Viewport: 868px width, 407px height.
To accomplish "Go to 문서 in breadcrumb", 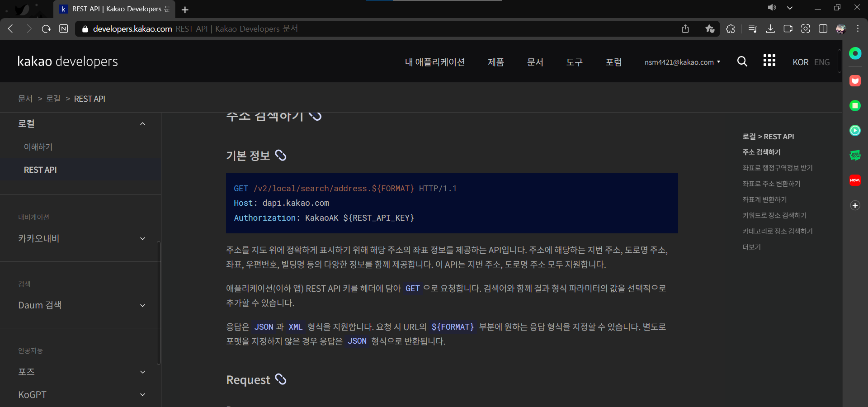I will (25, 99).
